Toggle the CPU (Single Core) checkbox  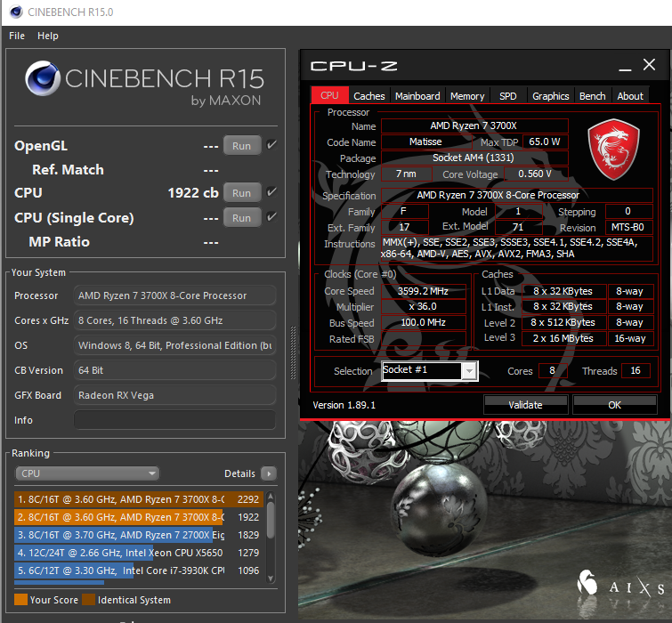[x=271, y=217]
